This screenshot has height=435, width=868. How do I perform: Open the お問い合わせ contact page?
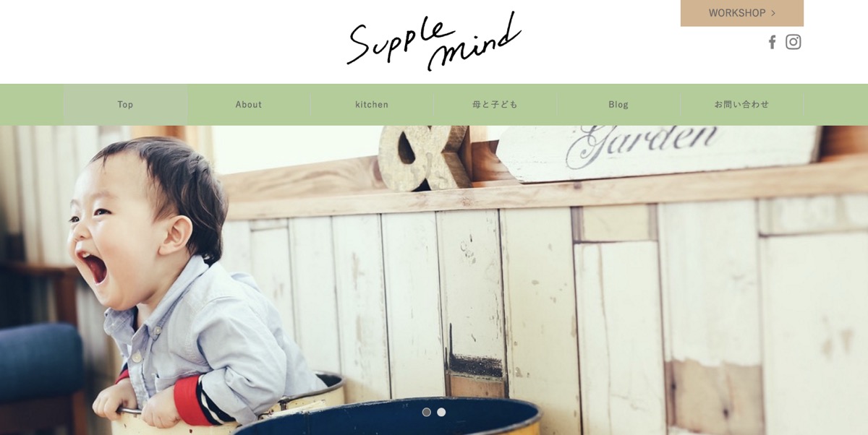[x=742, y=105]
